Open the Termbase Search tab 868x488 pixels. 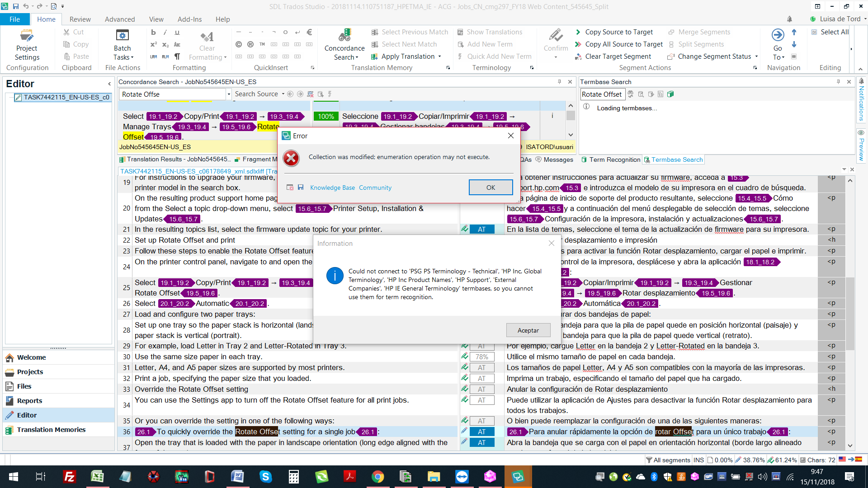tap(676, 160)
